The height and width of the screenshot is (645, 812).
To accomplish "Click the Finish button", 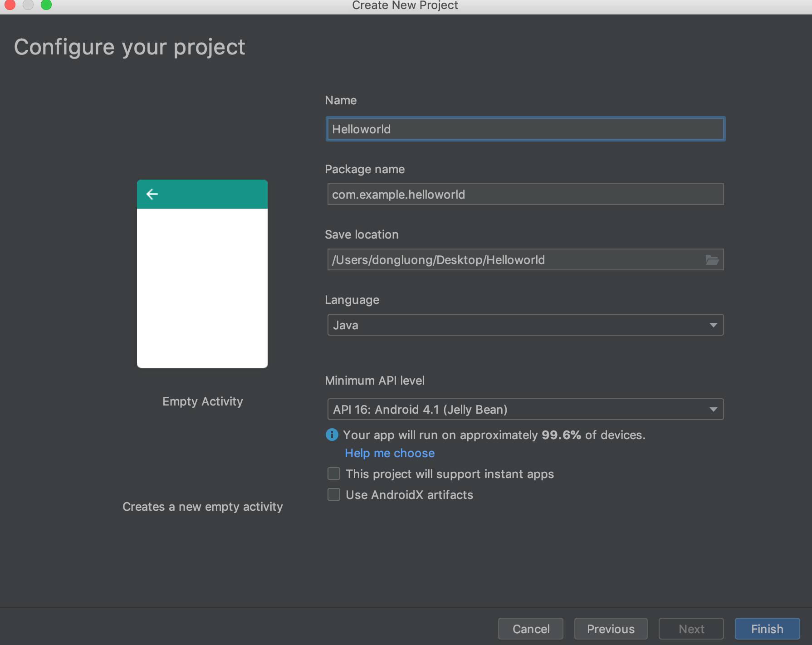I will 767,629.
